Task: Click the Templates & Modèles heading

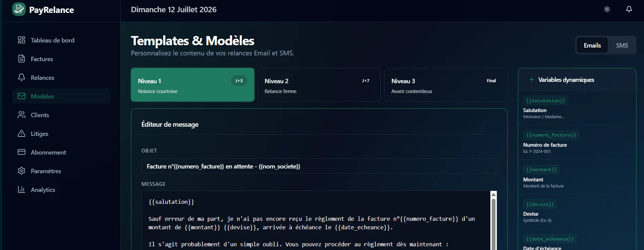Action: coord(193,41)
